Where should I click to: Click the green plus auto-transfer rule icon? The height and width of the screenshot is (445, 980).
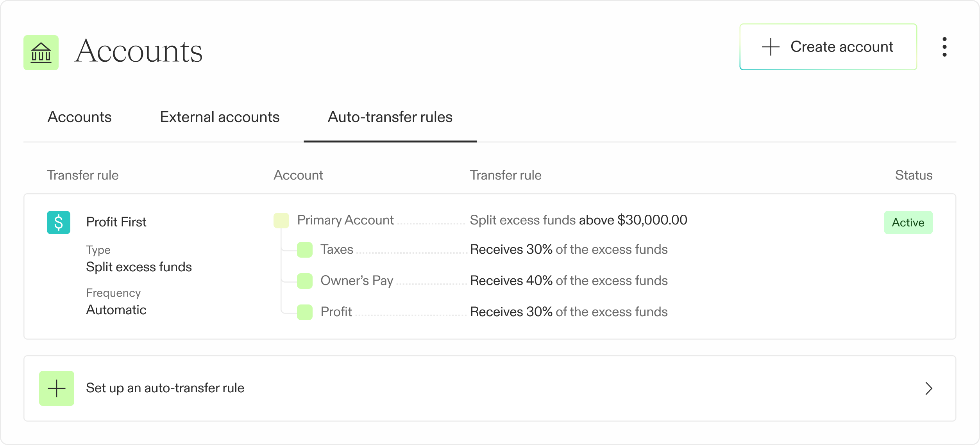coord(57,388)
